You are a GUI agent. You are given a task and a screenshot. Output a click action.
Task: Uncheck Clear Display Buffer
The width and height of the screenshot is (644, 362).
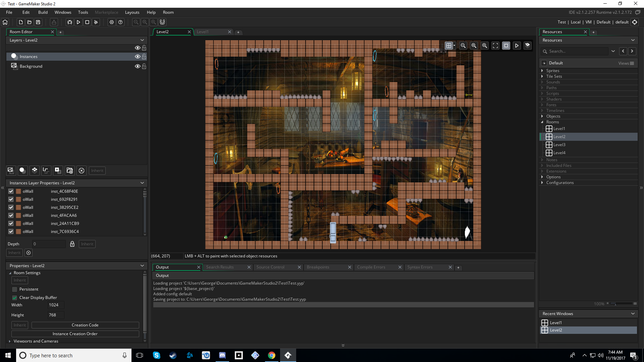15,298
